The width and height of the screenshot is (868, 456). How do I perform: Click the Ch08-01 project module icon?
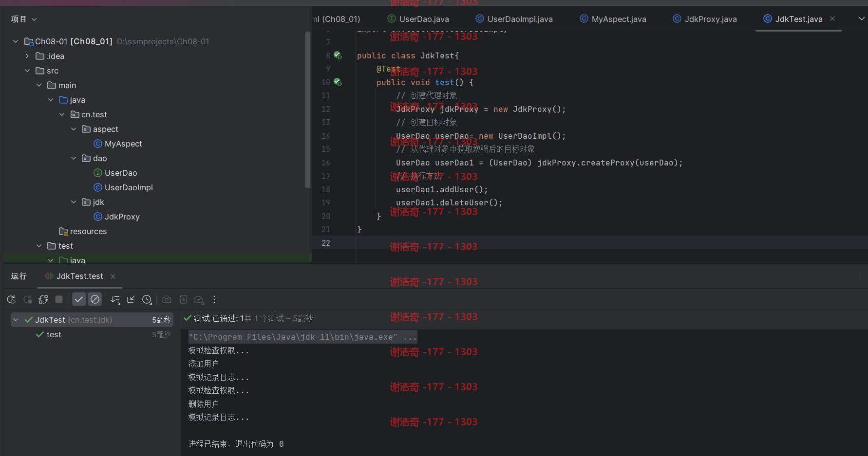29,41
